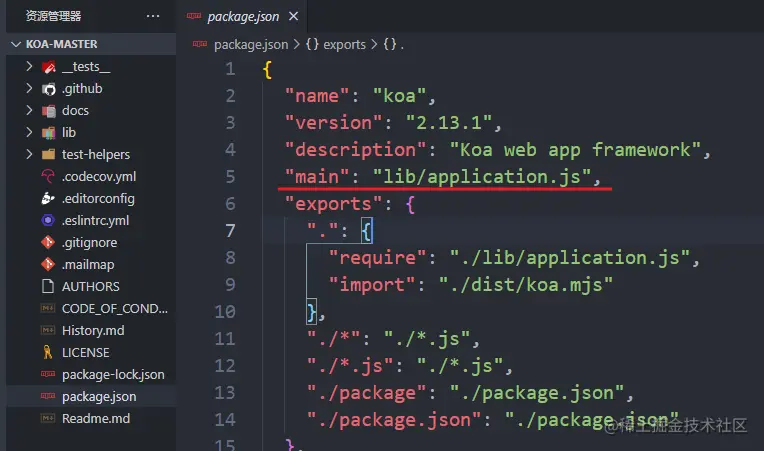Click the test-helpers folder icon
Viewport: 764px width, 451px height.
point(48,154)
